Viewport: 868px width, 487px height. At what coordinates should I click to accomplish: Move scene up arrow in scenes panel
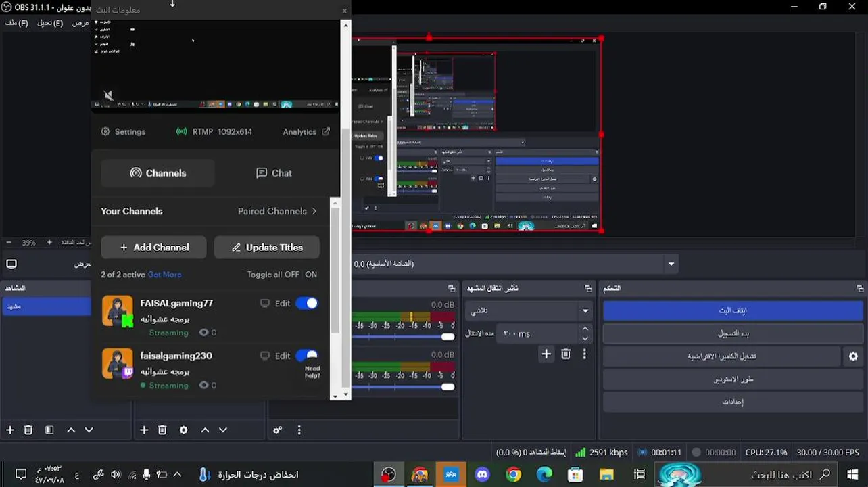tap(70, 430)
